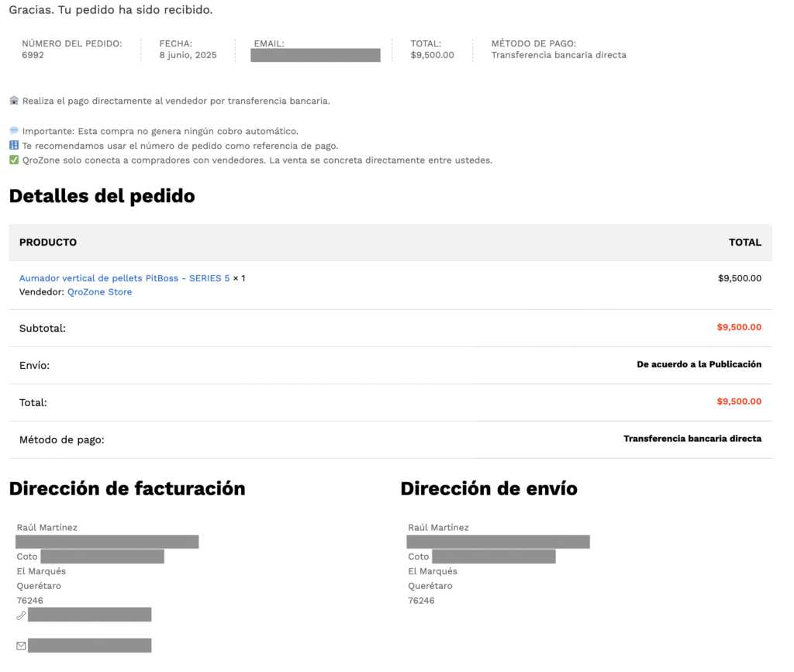Image resolution: width=794 pixels, height=672 pixels.
Task: Click the Dirección de envío heading
Action: (x=488, y=489)
